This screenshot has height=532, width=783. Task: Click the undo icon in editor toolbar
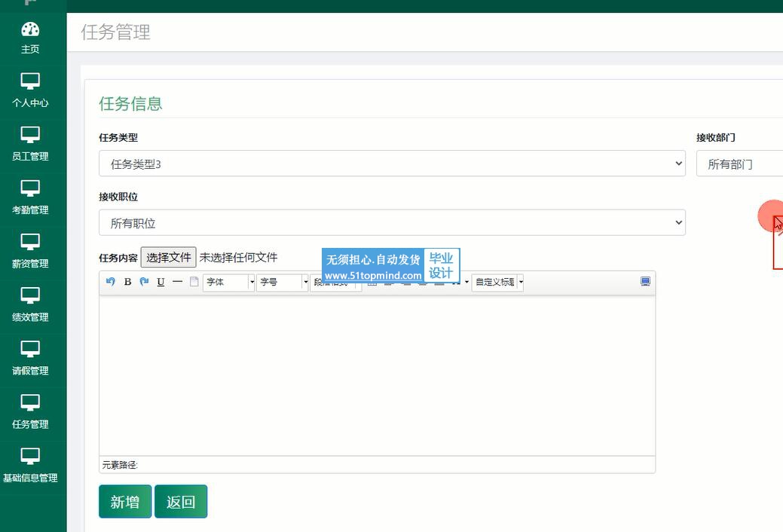(x=111, y=282)
